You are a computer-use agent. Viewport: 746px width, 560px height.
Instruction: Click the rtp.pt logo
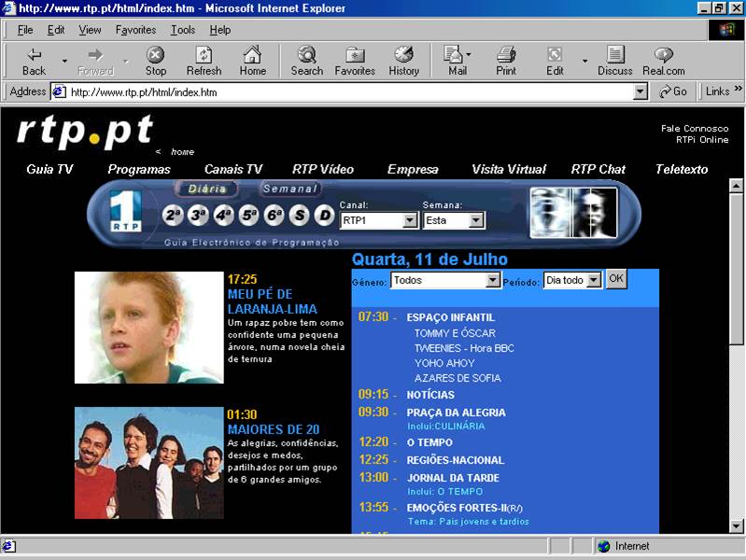(x=85, y=131)
